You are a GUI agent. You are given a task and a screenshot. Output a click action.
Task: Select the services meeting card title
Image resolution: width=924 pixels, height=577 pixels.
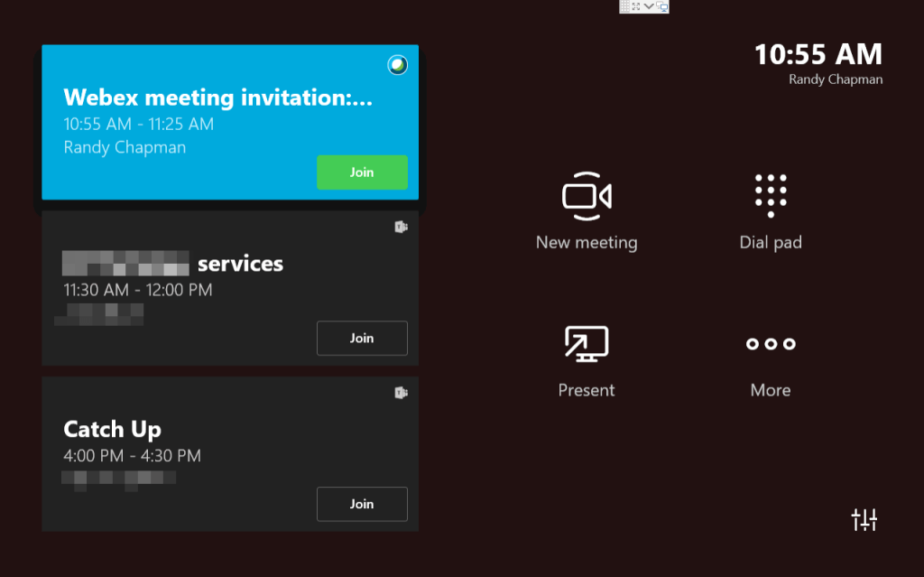click(239, 264)
